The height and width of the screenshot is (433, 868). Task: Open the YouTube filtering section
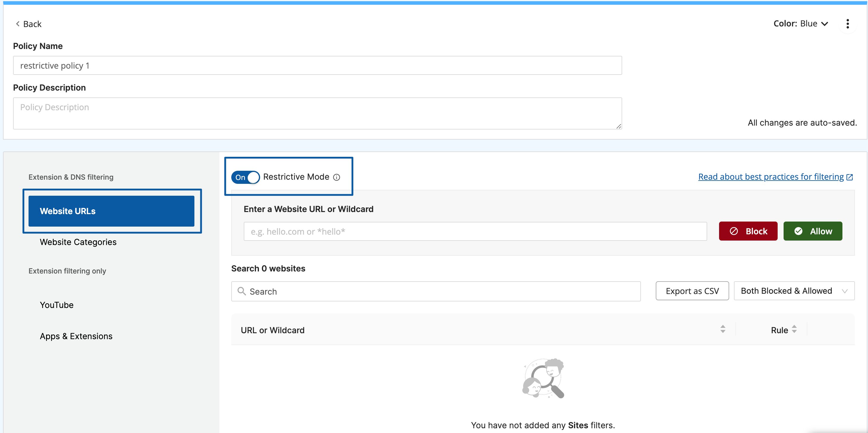(x=56, y=305)
